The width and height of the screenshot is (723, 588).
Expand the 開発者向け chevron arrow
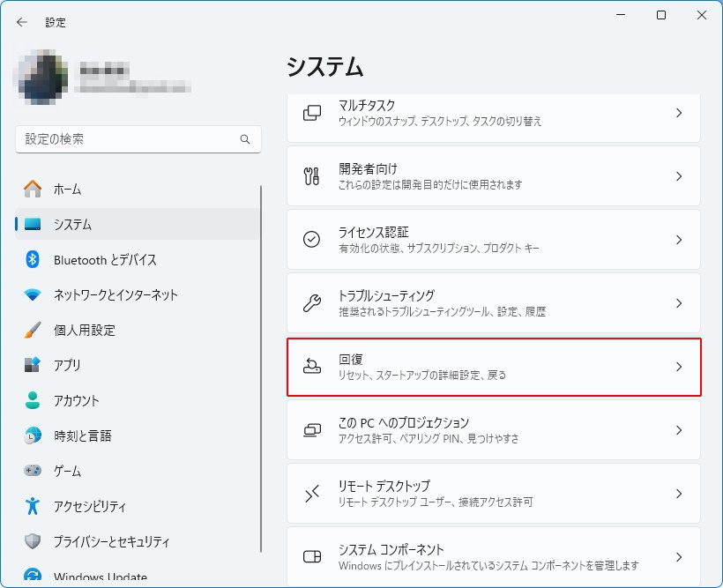coord(678,176)
